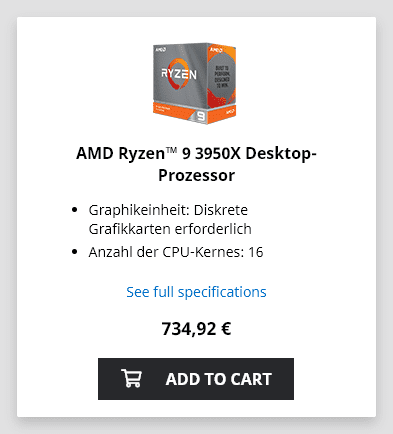Click the first bullet point marker

tap(75, 210)
